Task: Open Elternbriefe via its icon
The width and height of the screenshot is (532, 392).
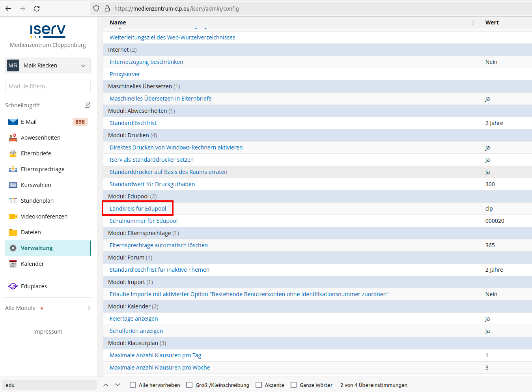Action: (x=13, y=153)
